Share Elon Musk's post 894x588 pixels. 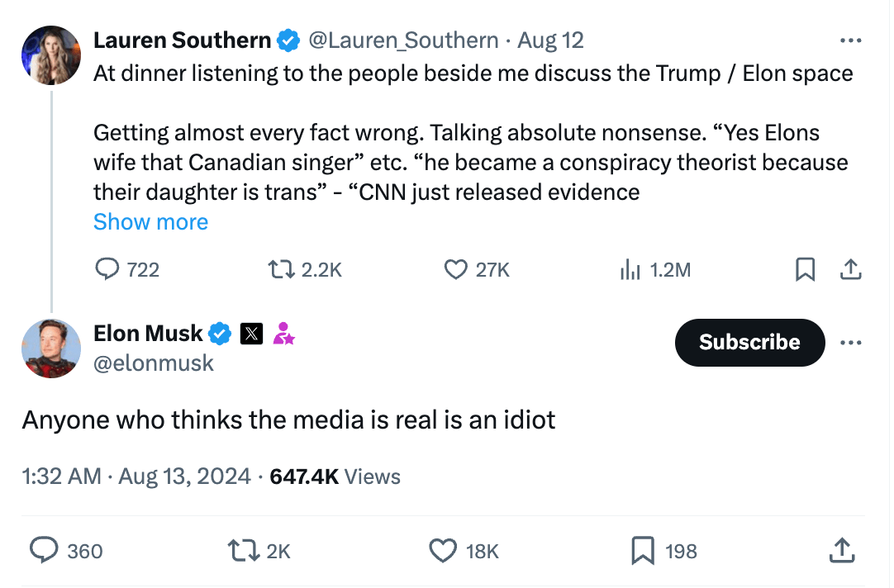click(x=840, y=550)
